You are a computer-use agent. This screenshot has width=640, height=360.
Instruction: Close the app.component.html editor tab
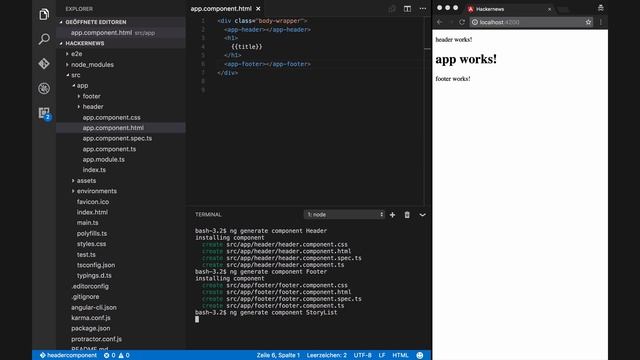[x=258, y=9]
